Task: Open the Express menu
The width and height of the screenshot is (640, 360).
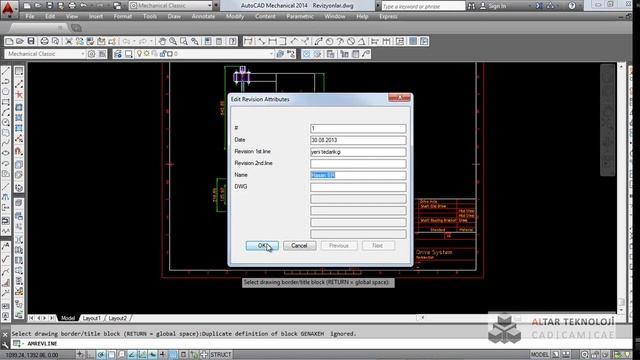Action: click(x=388, y=17)
